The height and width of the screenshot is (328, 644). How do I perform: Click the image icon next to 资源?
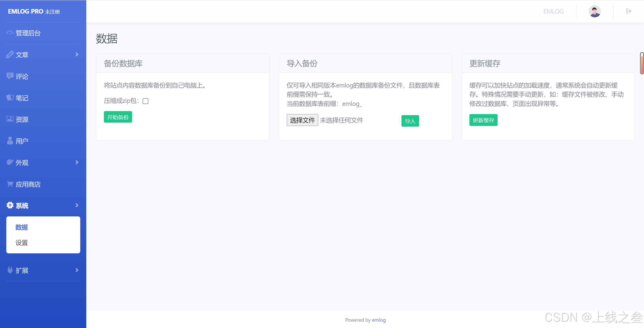click(x=10, y=119)
